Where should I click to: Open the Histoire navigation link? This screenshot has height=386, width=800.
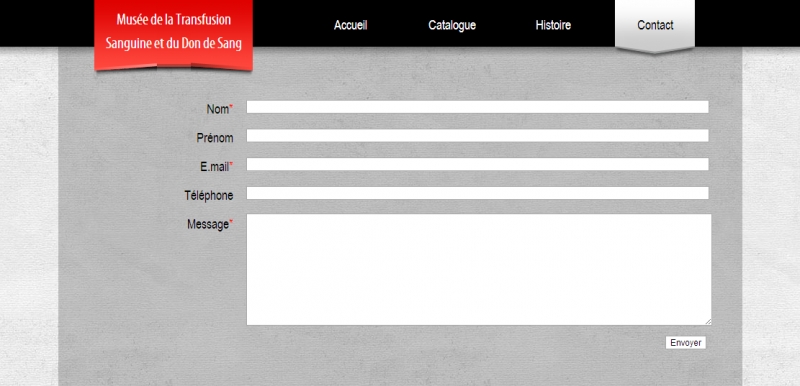(553, 25)
